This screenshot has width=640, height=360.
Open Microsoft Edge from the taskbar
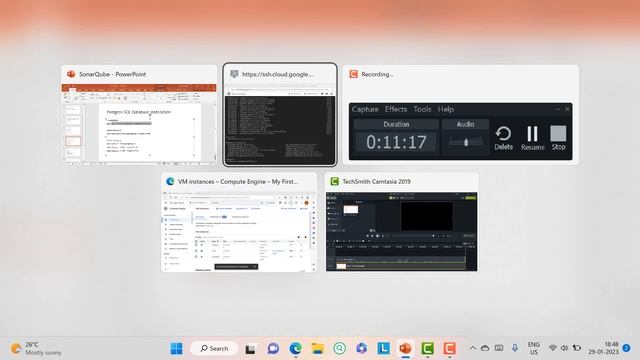pyautogui.click(x=296, y=349)
